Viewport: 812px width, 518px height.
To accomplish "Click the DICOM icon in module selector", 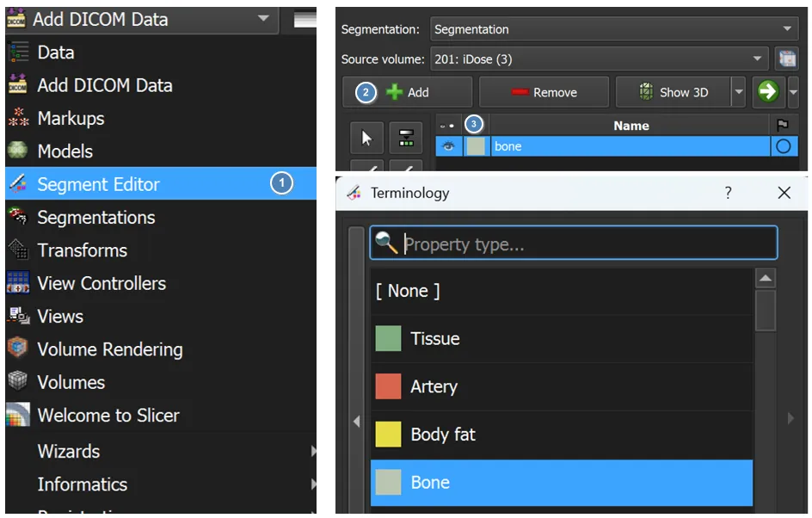I will point(16,19).
